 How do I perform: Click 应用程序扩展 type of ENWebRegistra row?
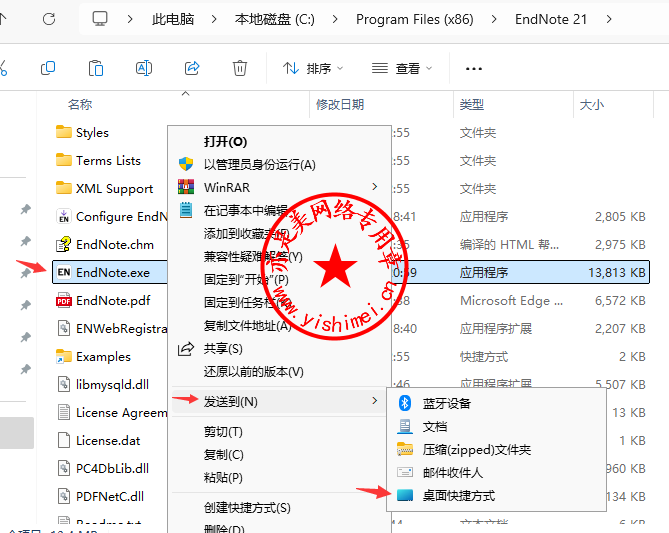pos(496,329)
